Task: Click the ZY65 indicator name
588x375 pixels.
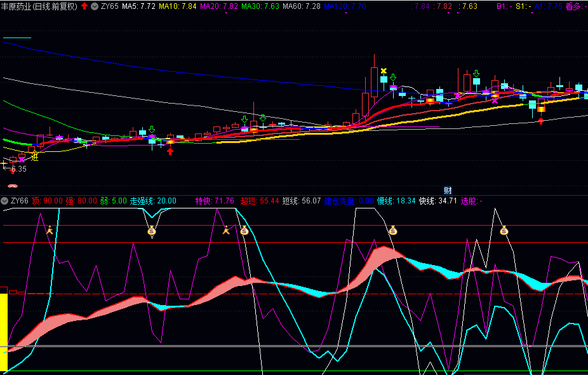Action: coord(109,6)
